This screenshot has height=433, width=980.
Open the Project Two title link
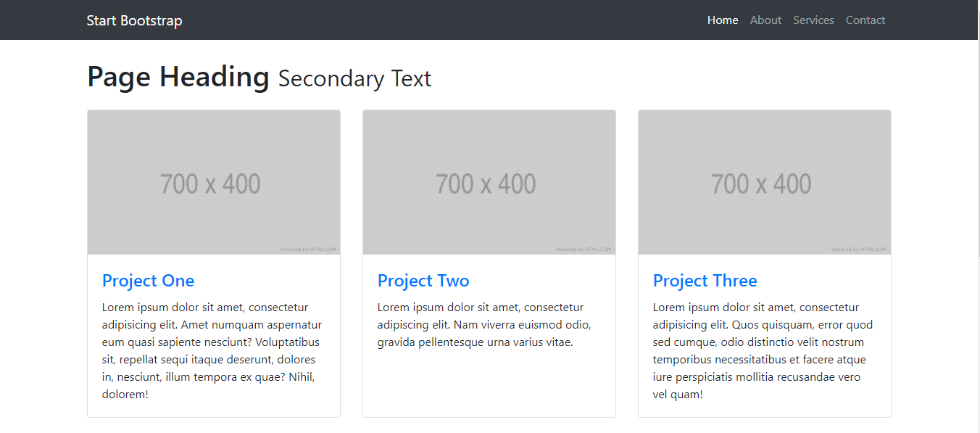point(423,281)
